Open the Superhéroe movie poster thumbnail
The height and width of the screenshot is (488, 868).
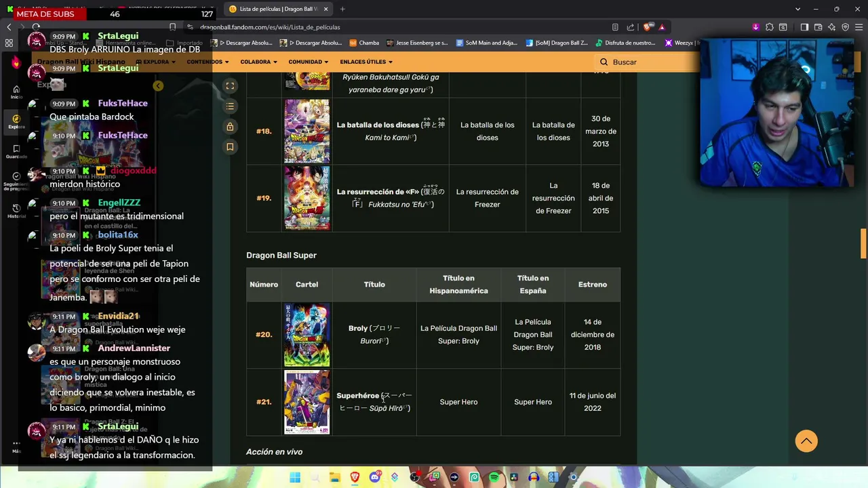tap(307, 402)
